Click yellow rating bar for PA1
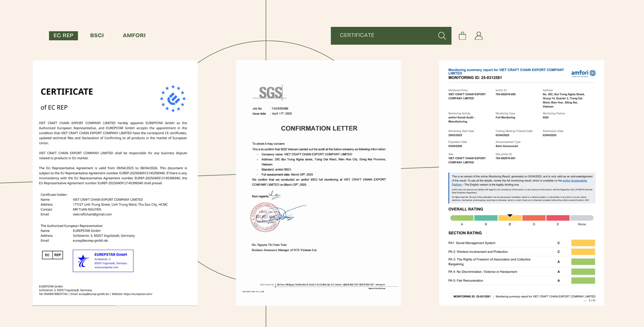The height and width of the screenshot is (327, 644). pyautogui.click(x=583, y=243)
